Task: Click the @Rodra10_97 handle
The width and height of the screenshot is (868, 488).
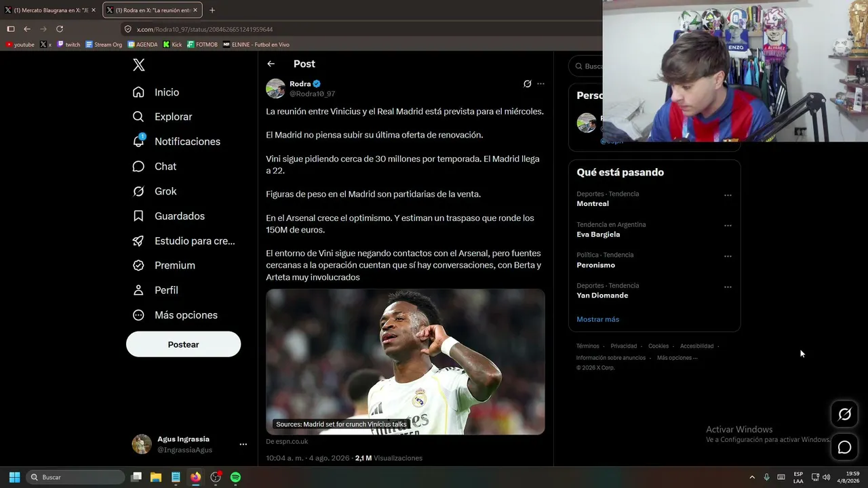Action: click(313, 94)
